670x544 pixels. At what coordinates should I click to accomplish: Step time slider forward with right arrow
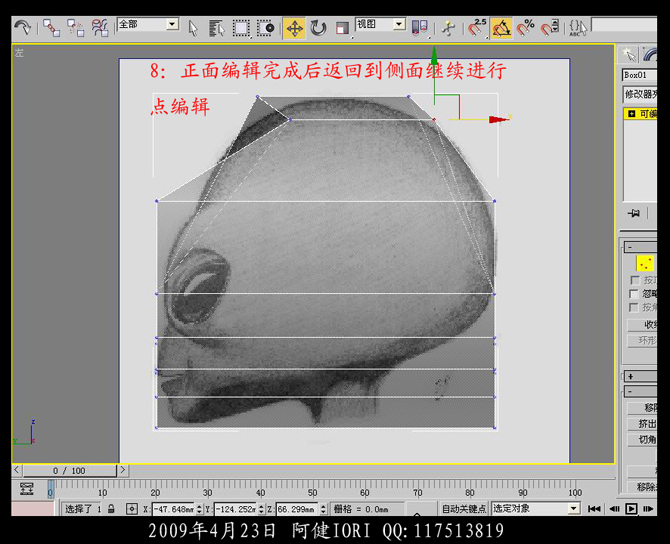point(123,470)
